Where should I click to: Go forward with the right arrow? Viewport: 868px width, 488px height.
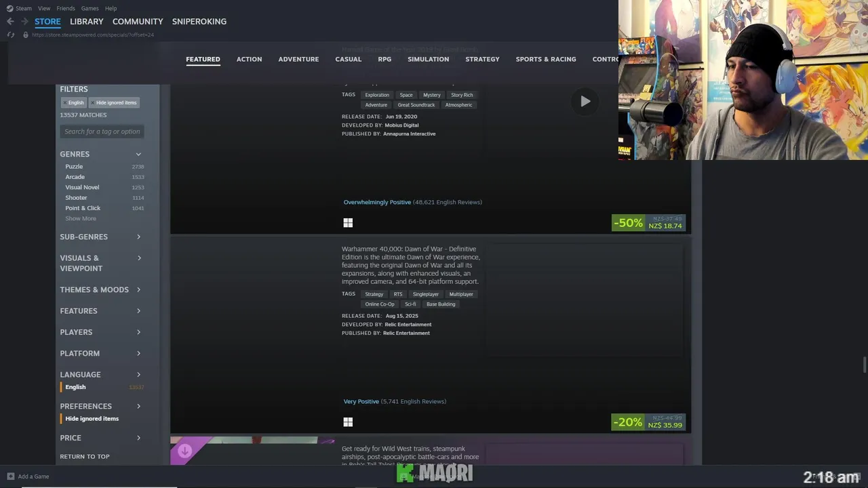(24, 22)
